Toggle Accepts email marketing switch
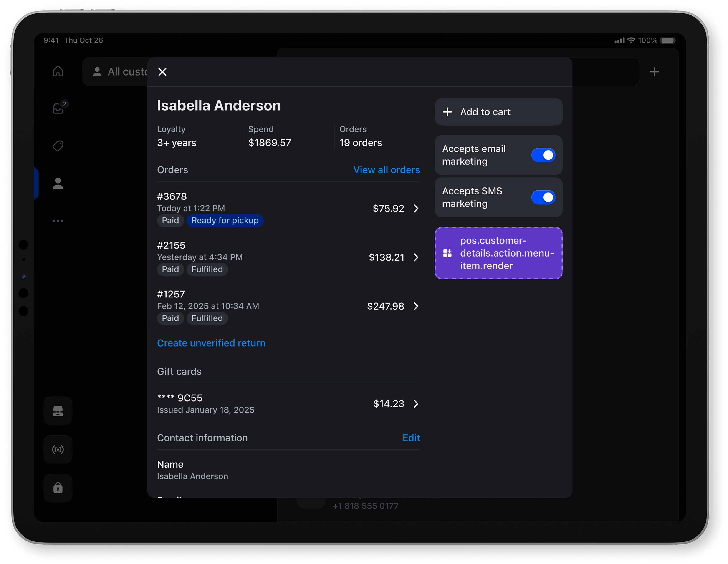728x564 pixels. 543,155
